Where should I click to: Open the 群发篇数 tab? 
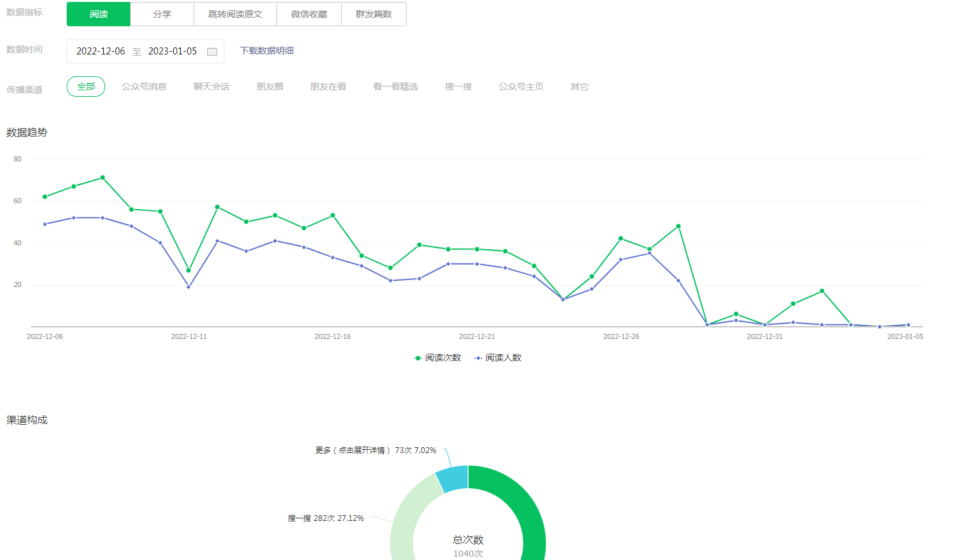(374, 14)
